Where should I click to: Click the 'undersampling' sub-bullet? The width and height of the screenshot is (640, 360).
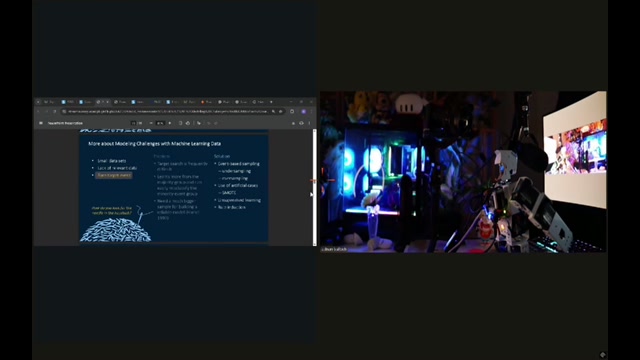coord(236,171)
